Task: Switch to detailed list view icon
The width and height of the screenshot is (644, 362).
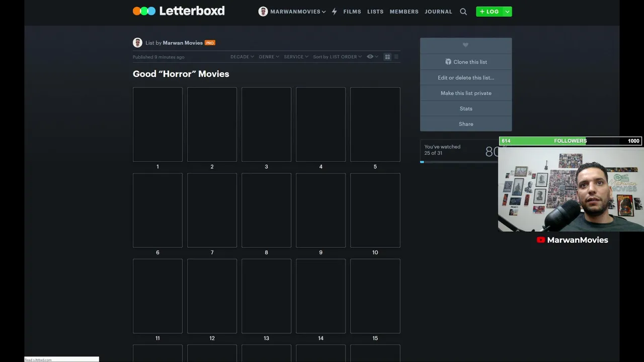Action: pos(396,57)
